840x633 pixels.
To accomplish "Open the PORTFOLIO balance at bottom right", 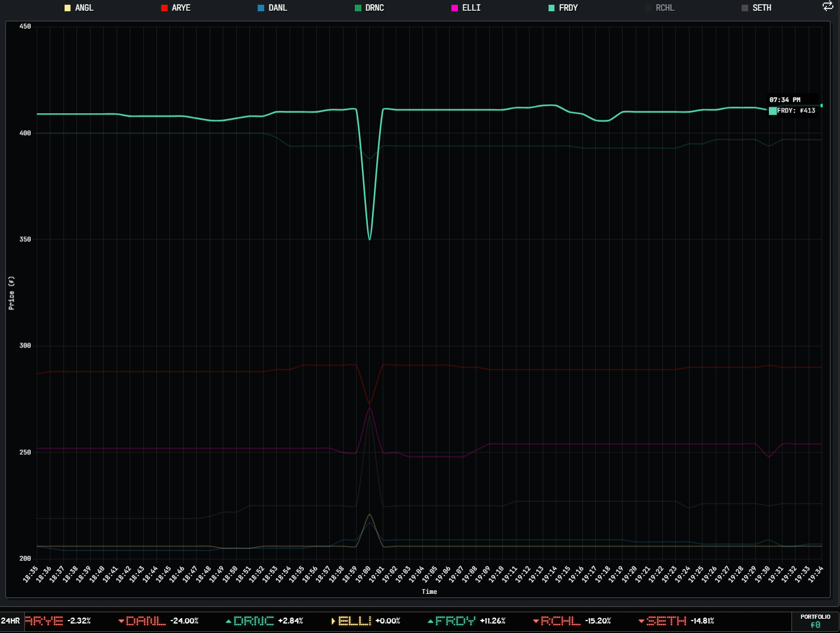I will tap(815, 621).
